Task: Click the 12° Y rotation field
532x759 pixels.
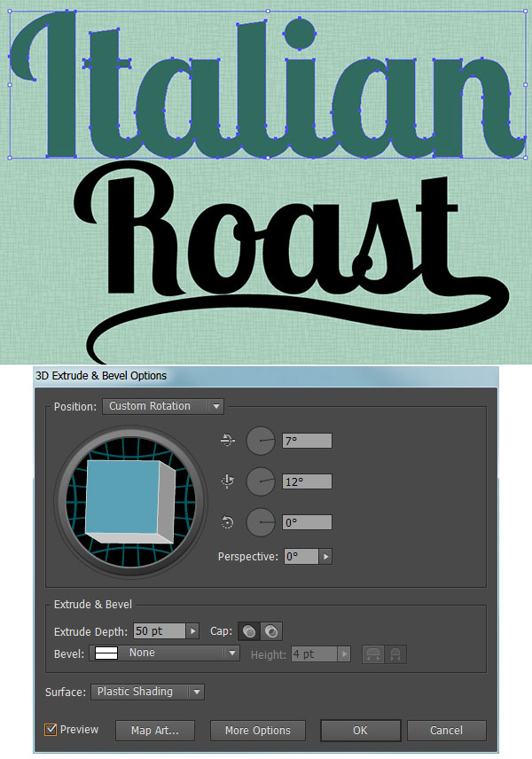Action: coord(307,481)
